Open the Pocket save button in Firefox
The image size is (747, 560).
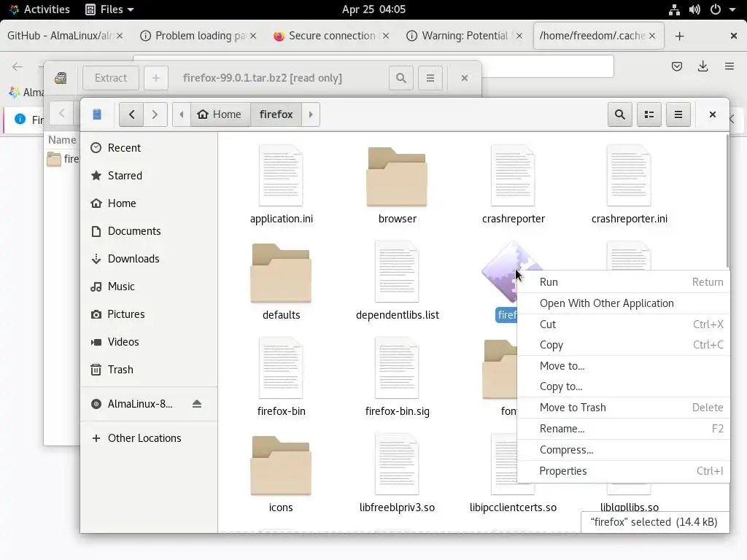(x=676, y=66)
